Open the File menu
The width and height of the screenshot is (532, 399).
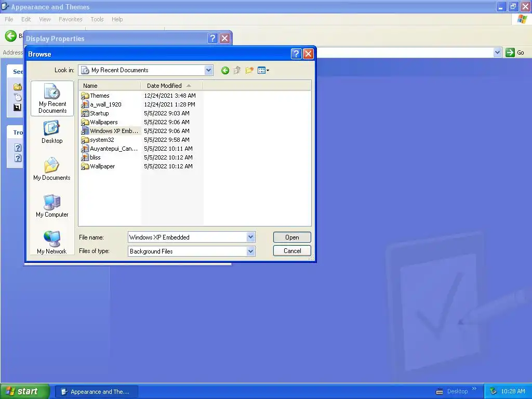coord(9,19)
